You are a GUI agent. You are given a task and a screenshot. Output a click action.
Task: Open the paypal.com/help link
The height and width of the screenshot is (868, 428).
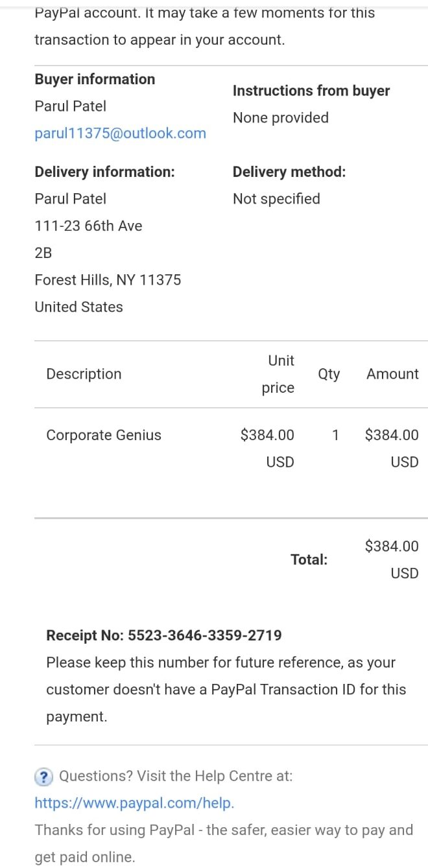click(x=134, y=803)
